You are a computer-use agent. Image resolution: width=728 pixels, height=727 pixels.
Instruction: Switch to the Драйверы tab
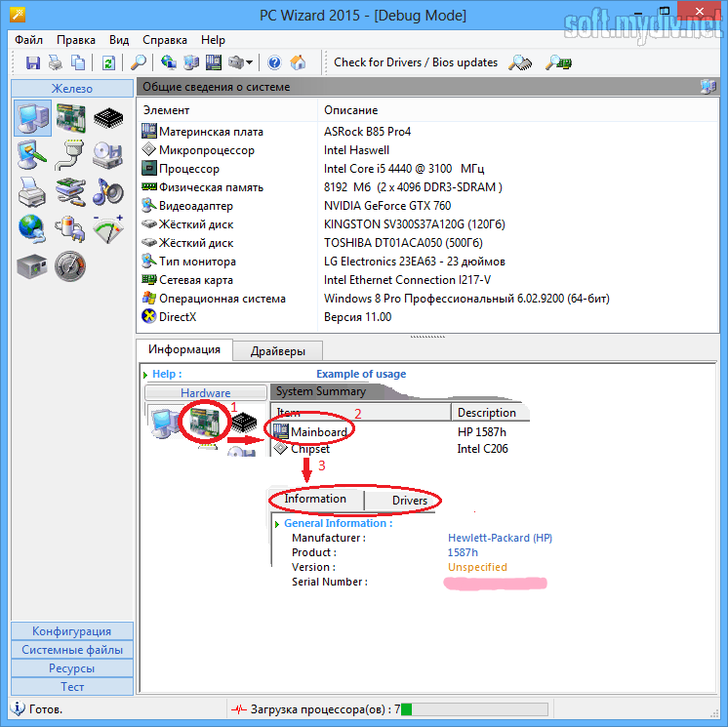278,351
